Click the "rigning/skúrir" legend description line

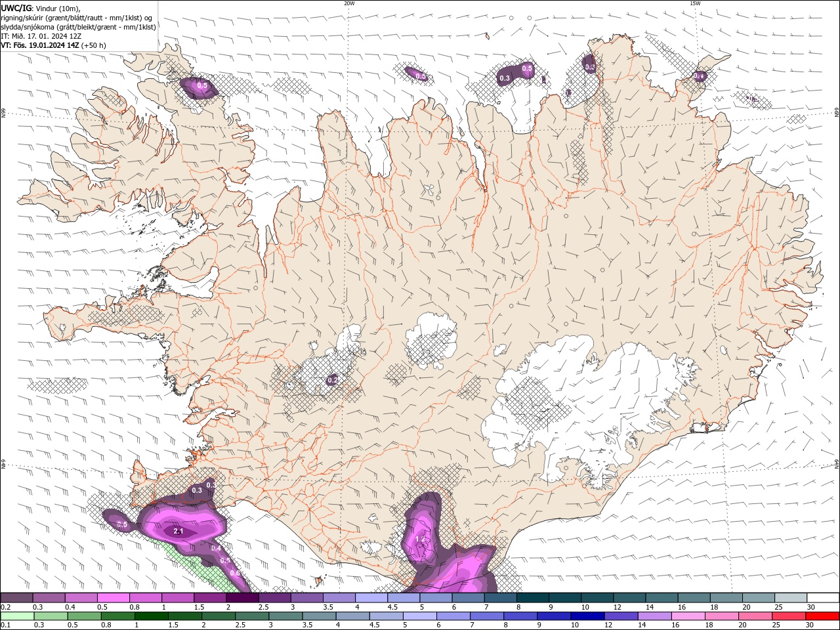77,18
